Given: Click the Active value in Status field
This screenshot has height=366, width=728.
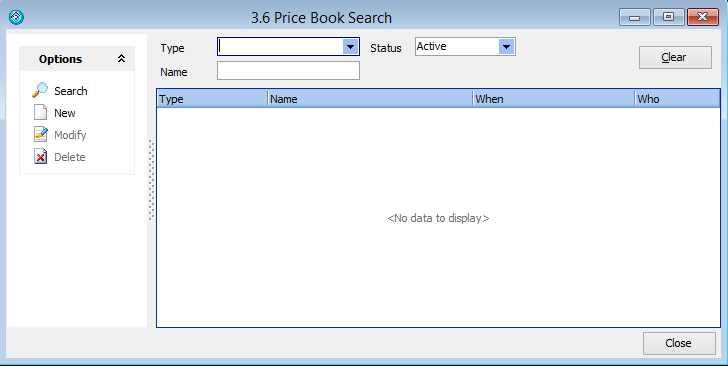Looking at the screenshot, I should (431, 46).
